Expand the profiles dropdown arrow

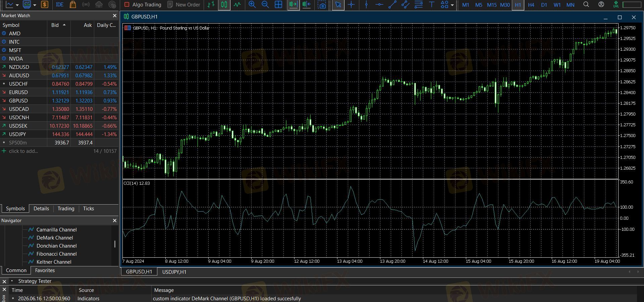[x=35, y=5]
